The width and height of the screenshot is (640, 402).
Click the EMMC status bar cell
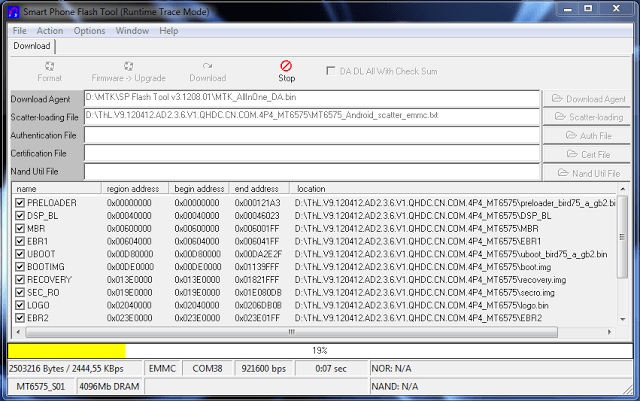[x=162, y=369]
